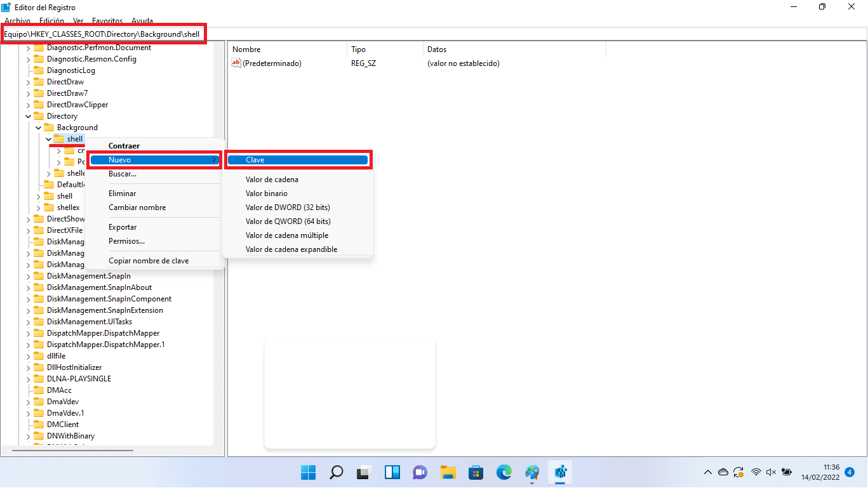Select the DNWithBinary key

pos(70,436)
